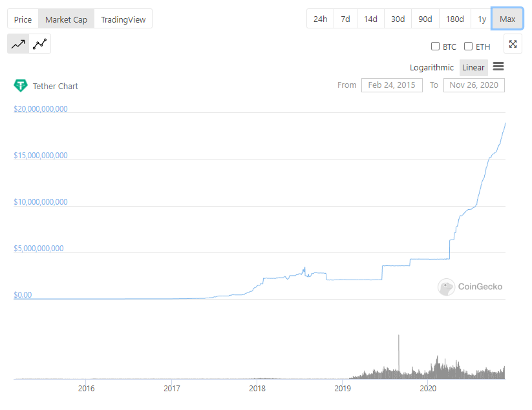Switch to the line chart with data points
532x410 pixels.
coord(38,44)
